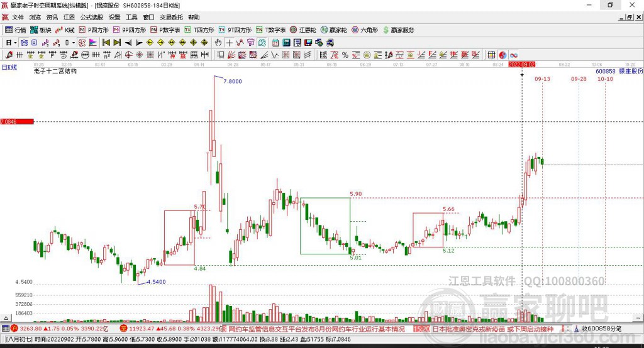Screen dimensions: 644x348
Task: Toggle the red-blue taiji yin-yang icon
Action: click(502, 55)
